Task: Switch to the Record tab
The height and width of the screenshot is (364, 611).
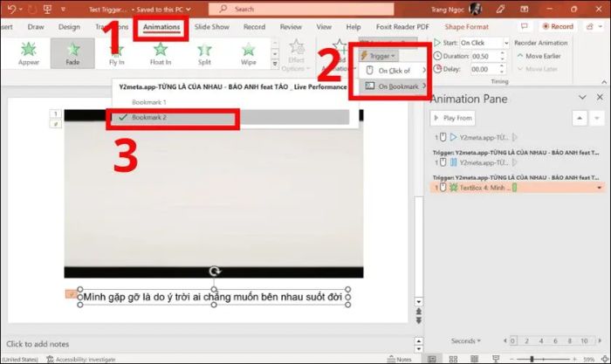Action: (254, 27)
